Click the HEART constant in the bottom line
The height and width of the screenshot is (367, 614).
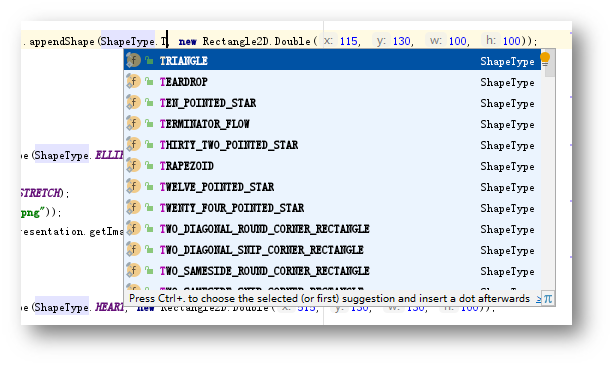click(x=110, y=307)
